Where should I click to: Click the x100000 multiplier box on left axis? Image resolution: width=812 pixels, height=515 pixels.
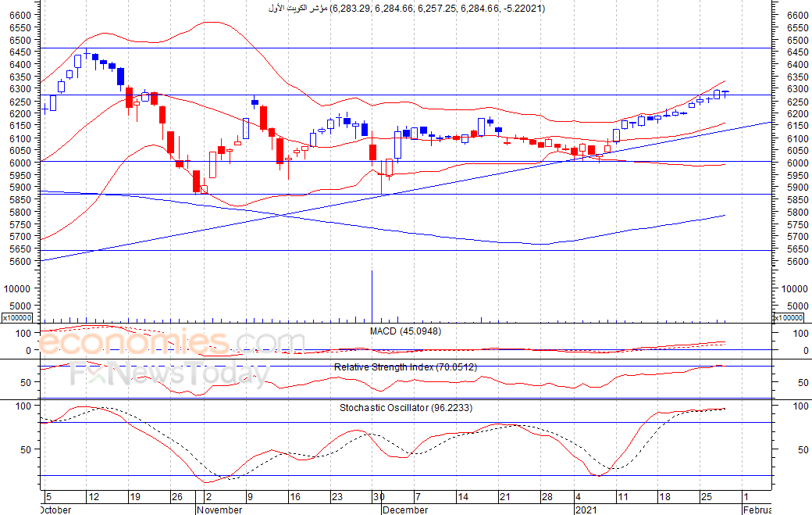(x=17, y=317)
